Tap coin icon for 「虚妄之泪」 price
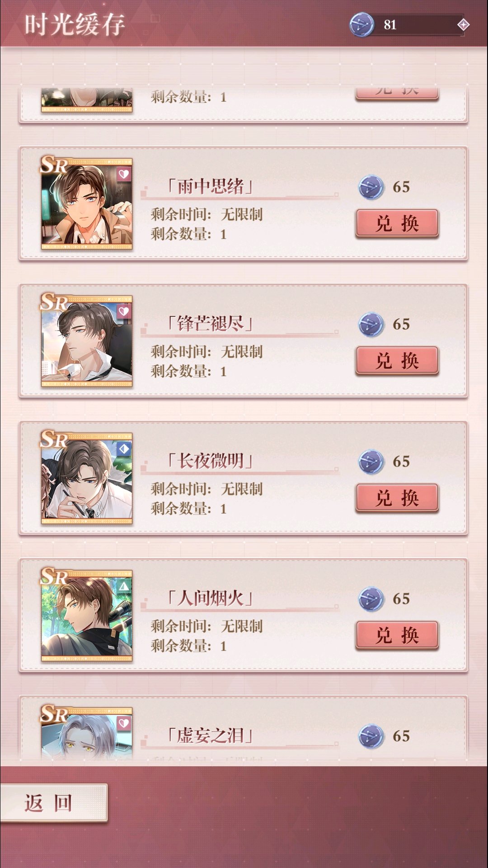 371,736
